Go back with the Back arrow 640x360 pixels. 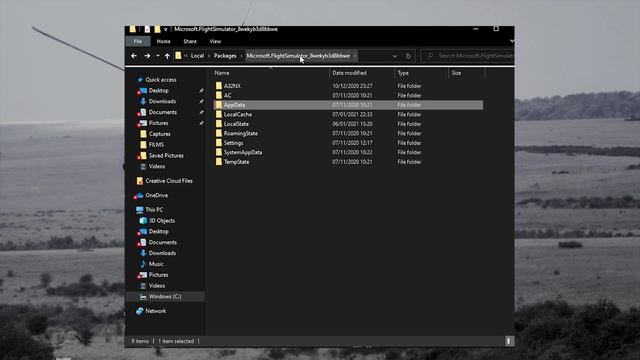point(134,56)
